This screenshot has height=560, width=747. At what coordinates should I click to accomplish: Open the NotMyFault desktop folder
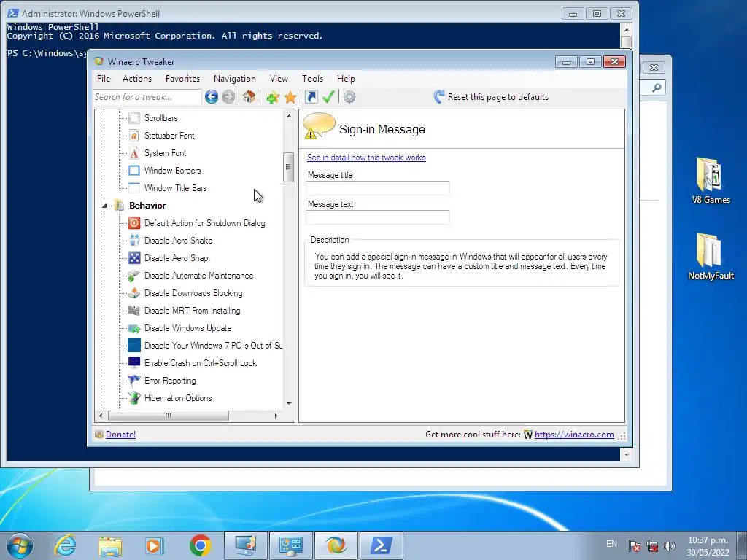click(711, 257)
